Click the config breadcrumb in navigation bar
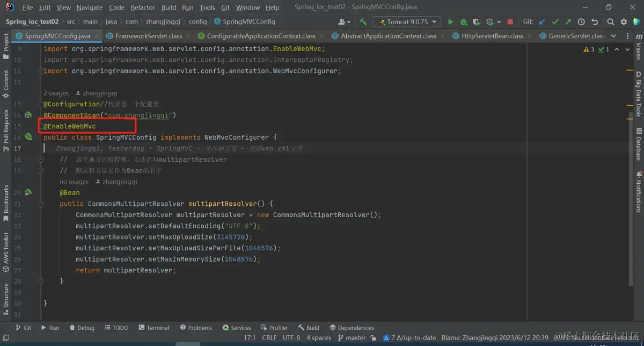The width and height of the screenshot is (644, 346). point(197,22)
